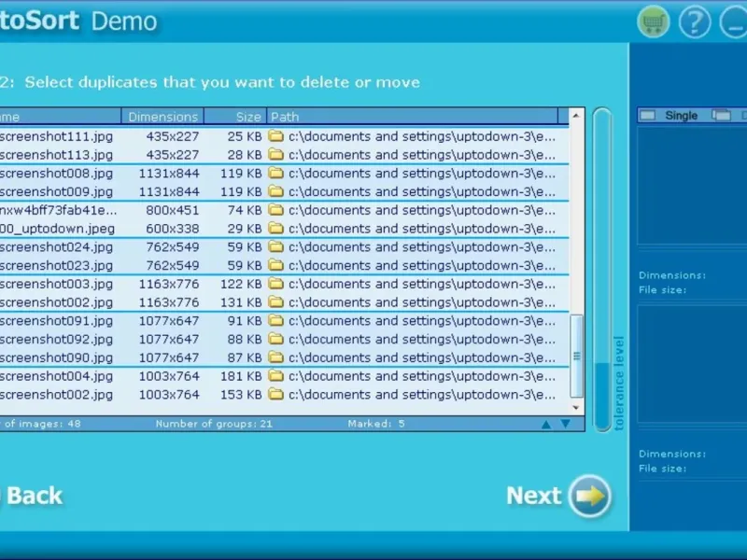Select file screenshot024.jpg in the list

56,247
